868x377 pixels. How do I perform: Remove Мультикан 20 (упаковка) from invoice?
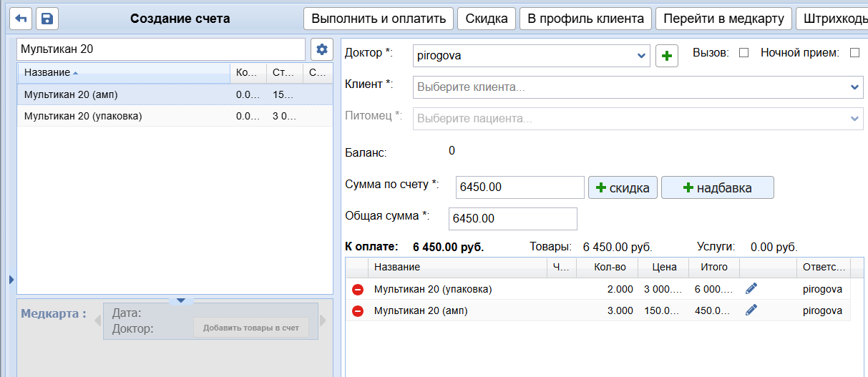pos(358,290)
